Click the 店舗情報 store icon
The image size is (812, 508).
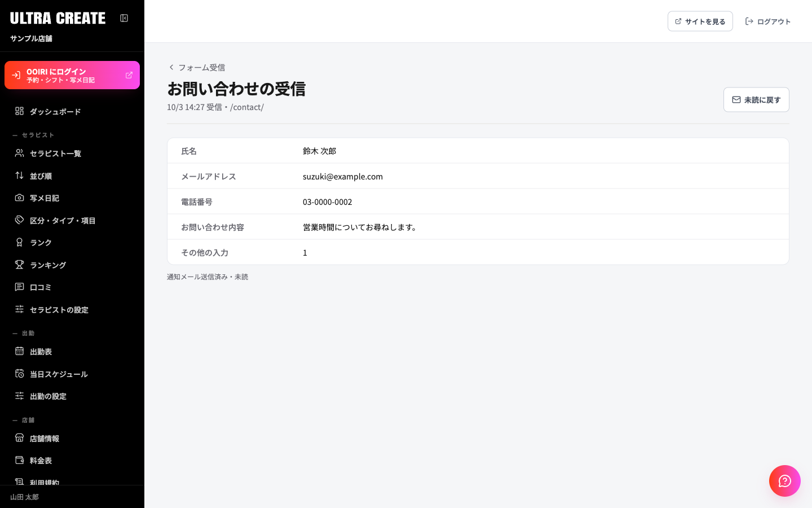19,438
